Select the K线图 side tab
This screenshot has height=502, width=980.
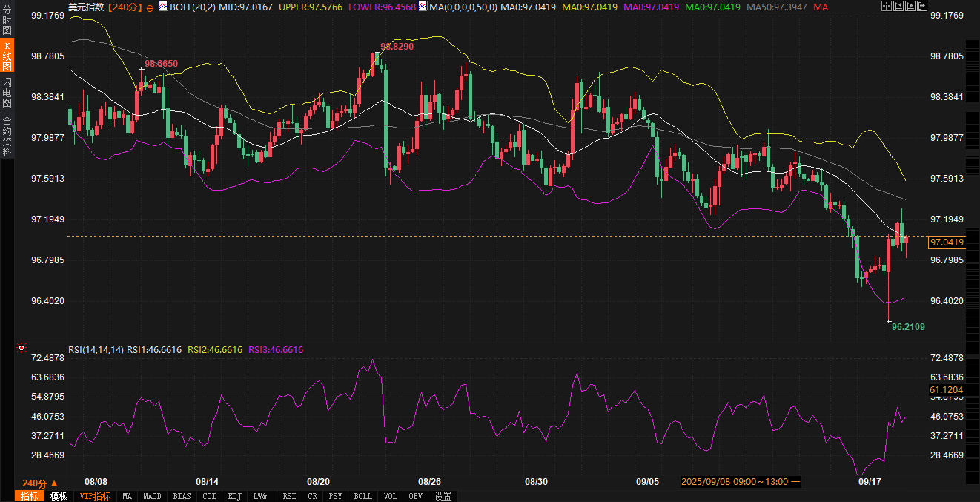pos(7,56)
